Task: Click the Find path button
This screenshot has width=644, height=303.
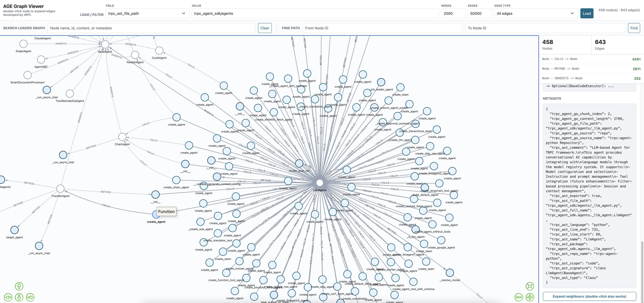Action: [634, 28]
